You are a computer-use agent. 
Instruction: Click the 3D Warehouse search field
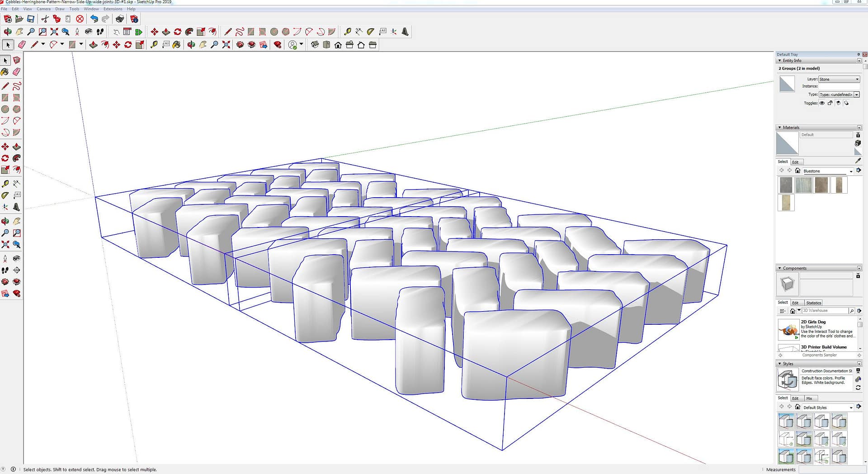[x=824, y=311]
